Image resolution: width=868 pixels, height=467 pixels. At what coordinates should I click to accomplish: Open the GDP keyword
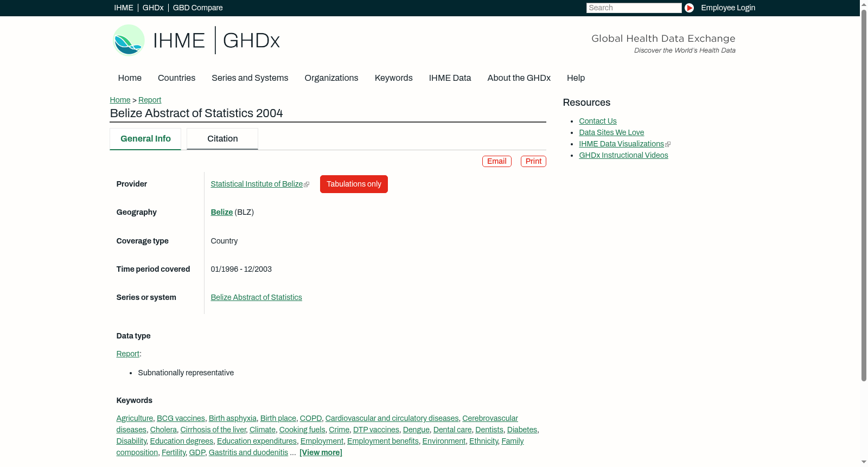(197, 452)
